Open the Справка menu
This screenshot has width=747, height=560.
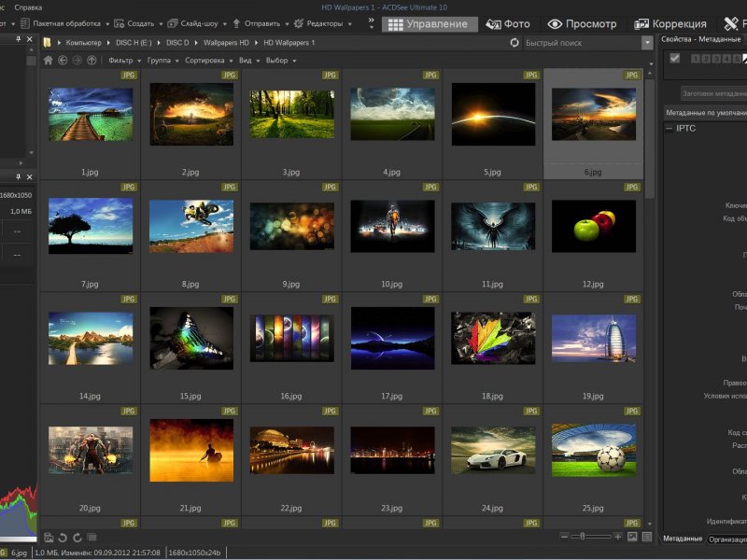point(28,7)
